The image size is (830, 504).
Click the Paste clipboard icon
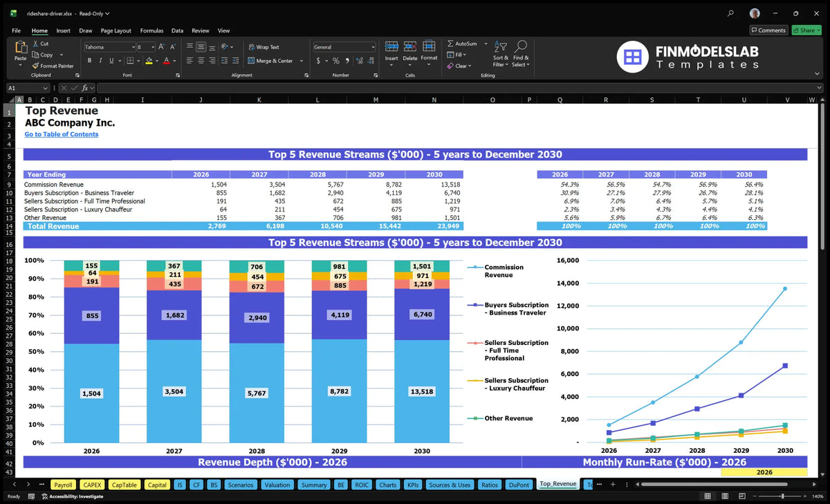click(x=20, y=47)
